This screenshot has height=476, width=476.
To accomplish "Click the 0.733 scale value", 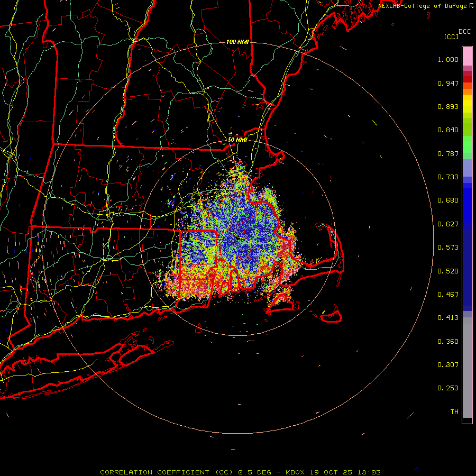I will [x=448, y=177].
